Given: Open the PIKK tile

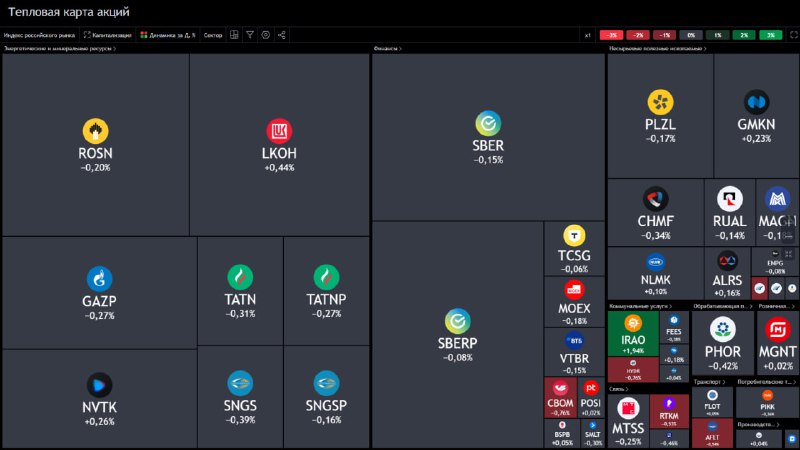Looking at the screenshot, I should click(x=767, y=402).
